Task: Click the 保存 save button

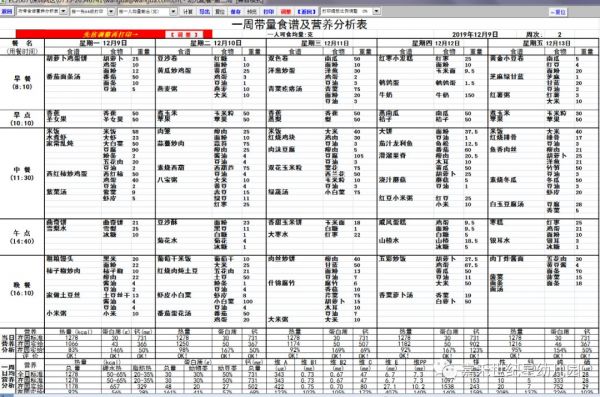Action: click(236, 12)
